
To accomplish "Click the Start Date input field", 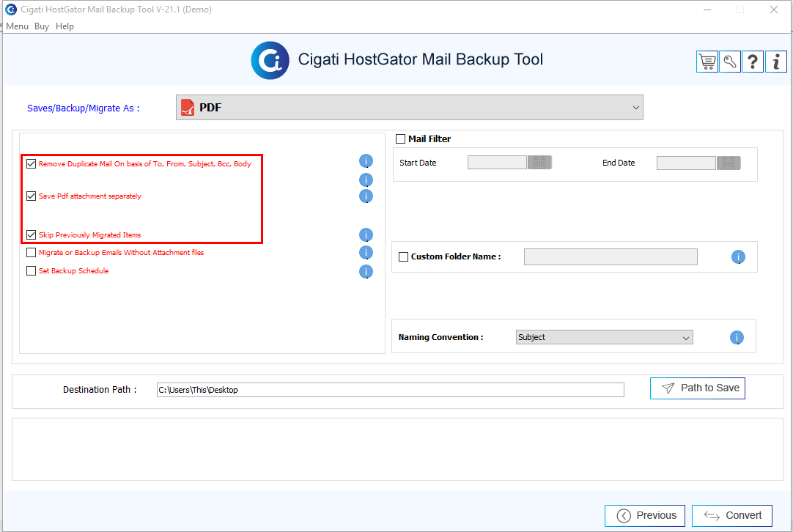I will pos(497,163).
